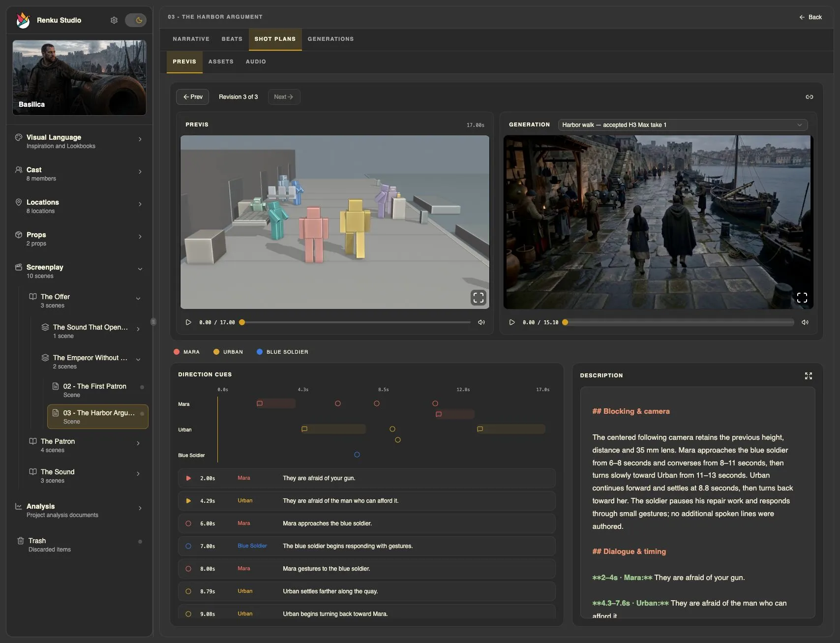Click The Patron book icon
Screen dimensions: 840x643
coord(33,441)
